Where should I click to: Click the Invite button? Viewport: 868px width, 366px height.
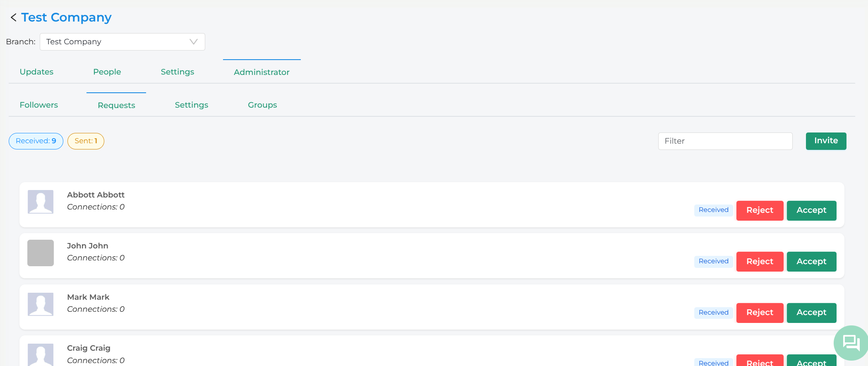(x=826, y=141)
